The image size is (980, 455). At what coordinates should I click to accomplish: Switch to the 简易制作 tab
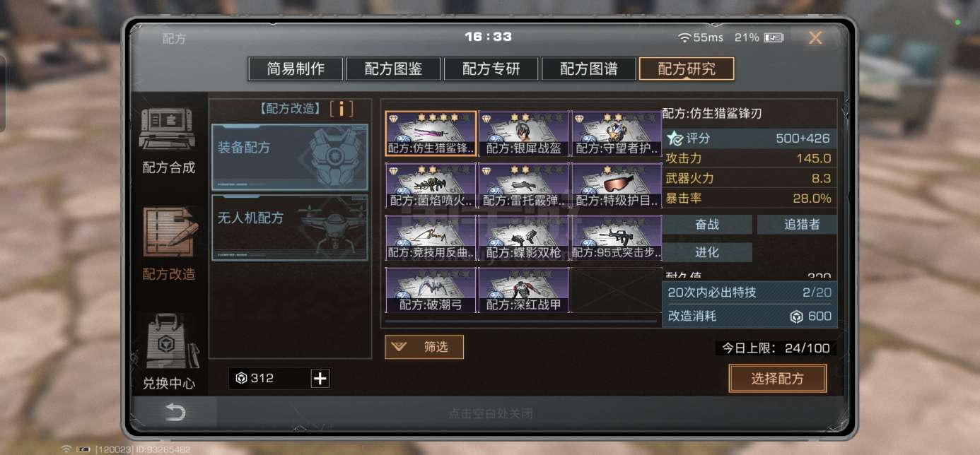(x=296, y=69)
